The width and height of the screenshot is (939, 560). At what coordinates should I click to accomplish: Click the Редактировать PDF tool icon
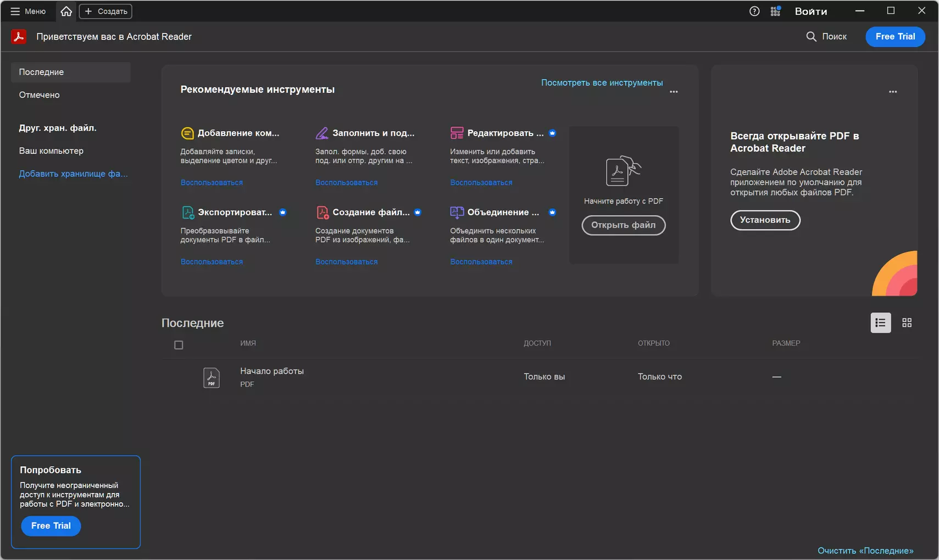coord(457,133)
